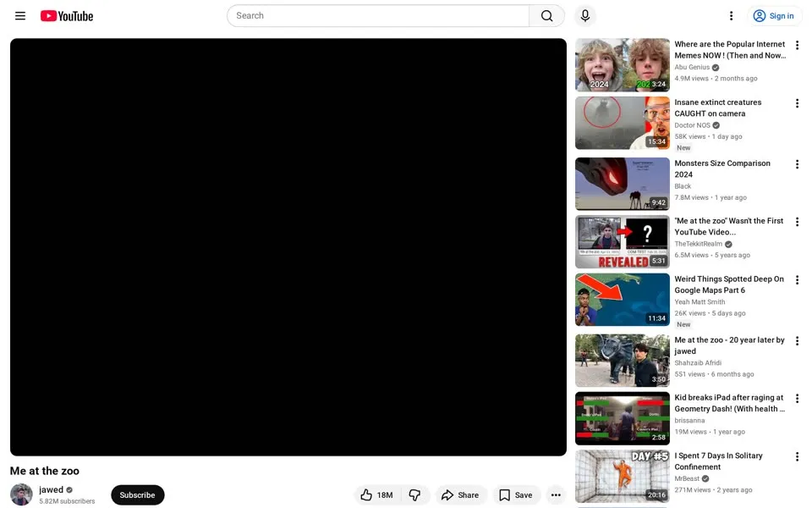Open title 'Monsters Size Comparison 2024'
The width and height of the screenshot is (812, 508).
(x=722, y=169)
